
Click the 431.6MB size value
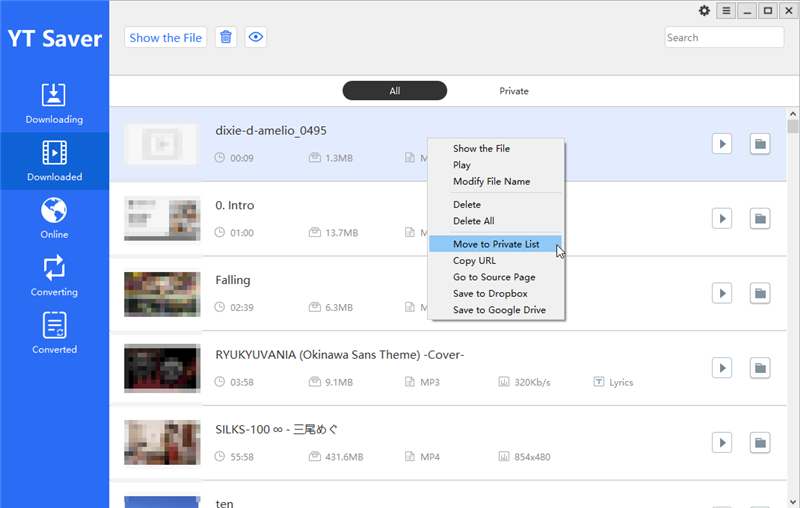(x=344, y=457)
